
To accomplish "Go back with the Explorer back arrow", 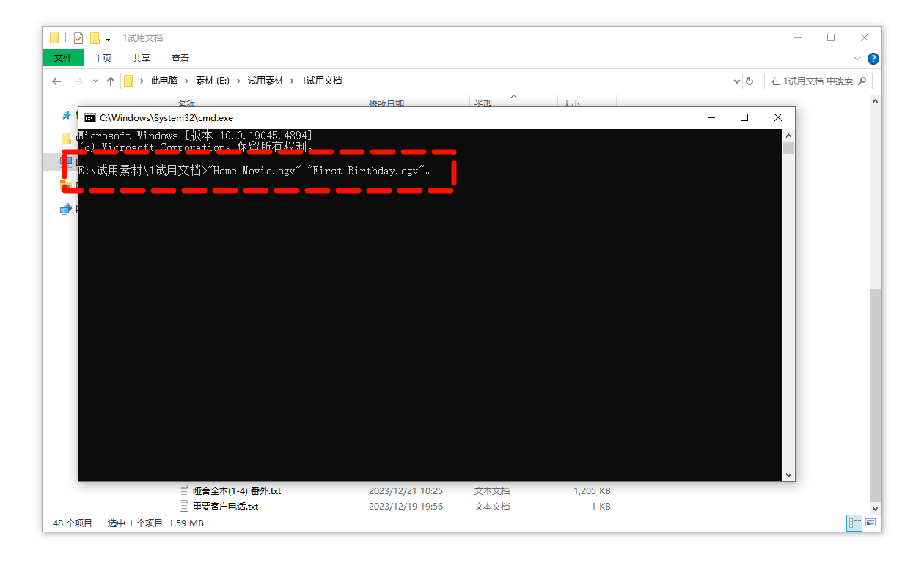I will coord(56,81).
